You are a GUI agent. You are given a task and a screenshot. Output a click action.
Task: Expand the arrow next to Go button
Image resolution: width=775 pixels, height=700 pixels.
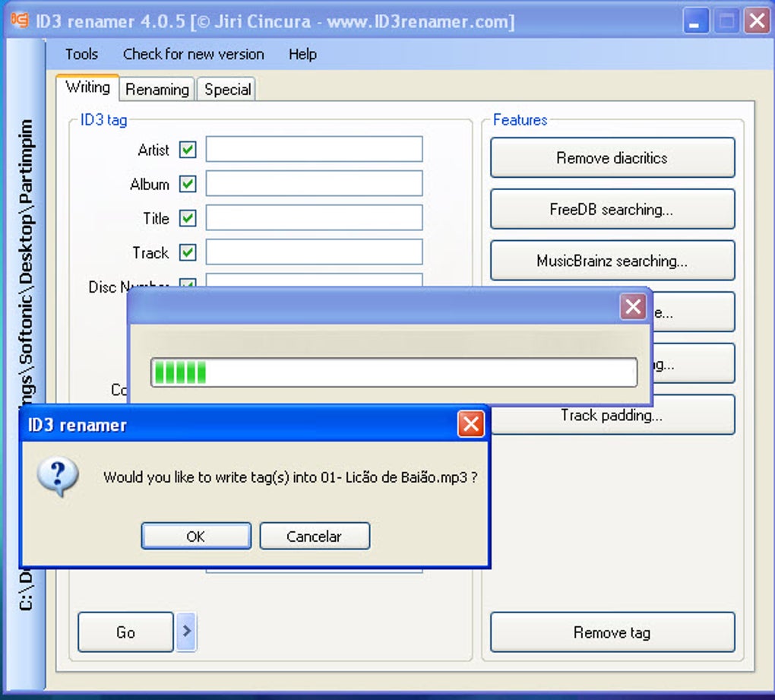186,632
